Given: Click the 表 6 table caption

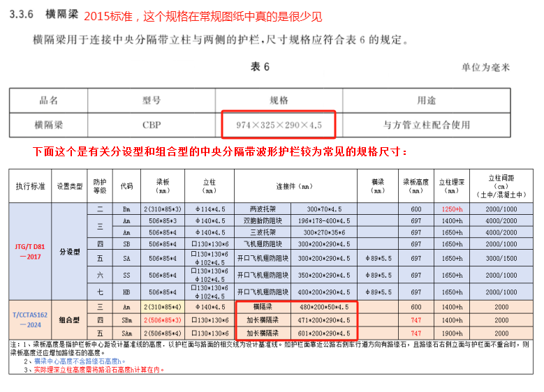Looking at the screenshot, I should coord(260,67).
